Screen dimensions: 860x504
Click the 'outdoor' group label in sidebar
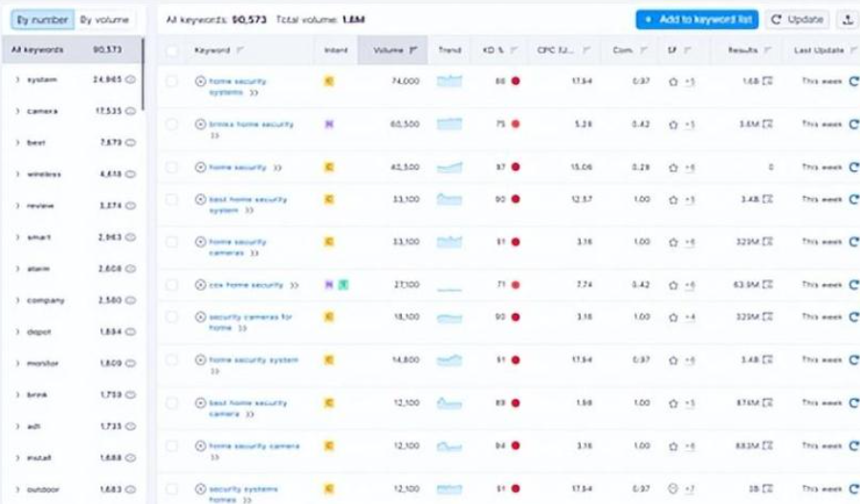pos(43,490)
